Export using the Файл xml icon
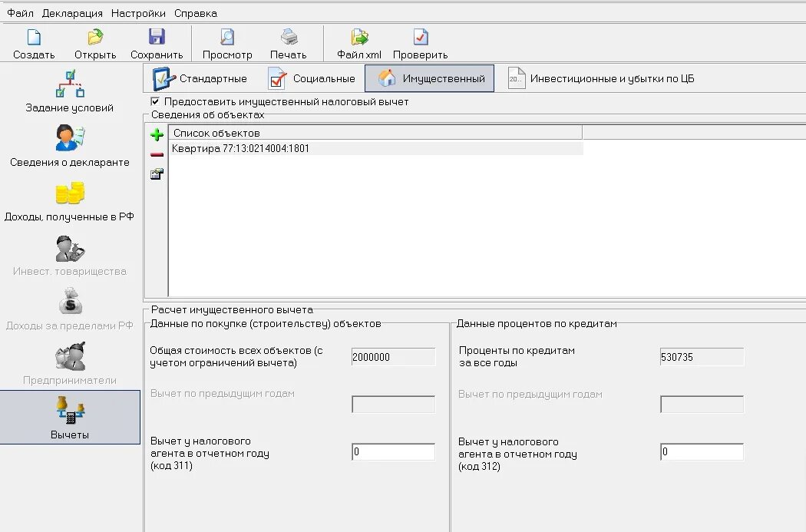Viewport: 806px width, 532px height. [x=359, y=37]
